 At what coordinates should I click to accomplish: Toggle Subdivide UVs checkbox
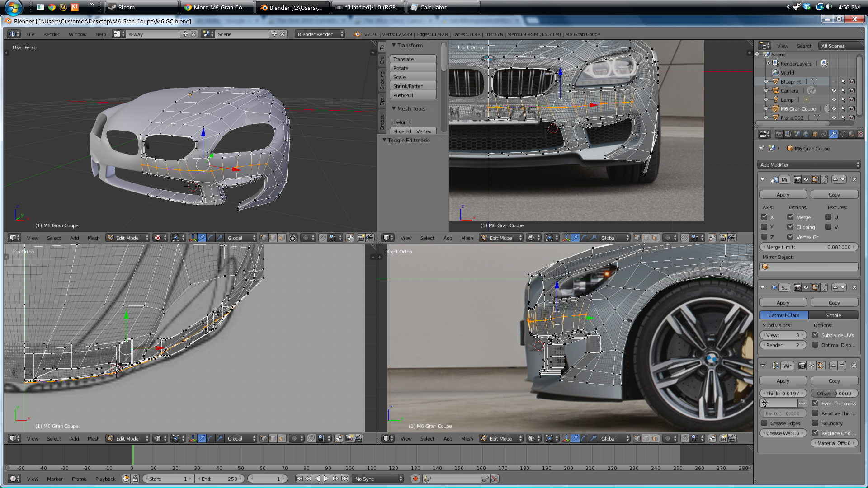click(816, 335)
